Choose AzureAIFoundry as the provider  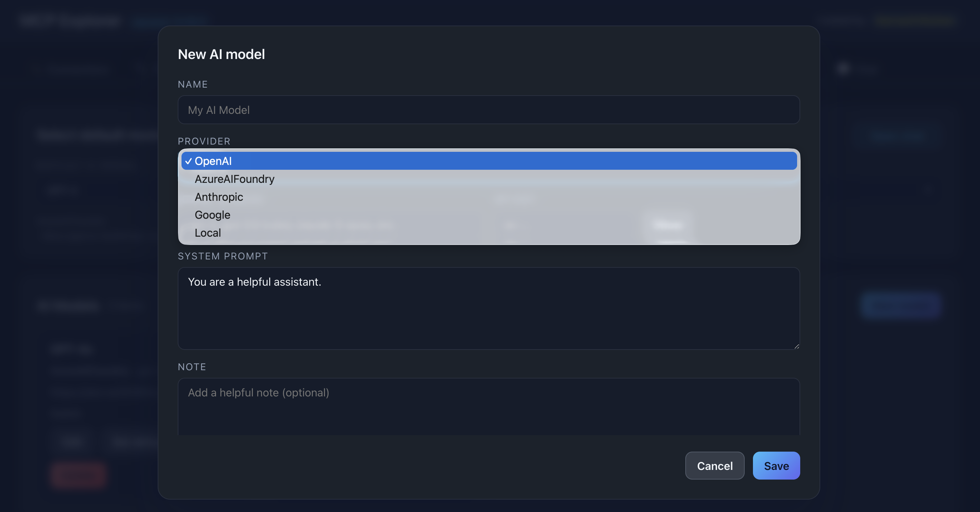pyautogui.click(x=234, y=179)
